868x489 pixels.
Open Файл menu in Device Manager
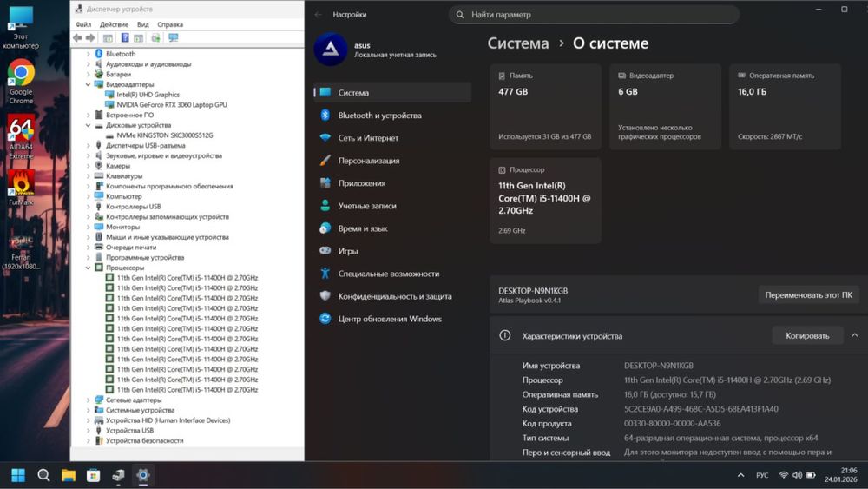pos(83,24)
